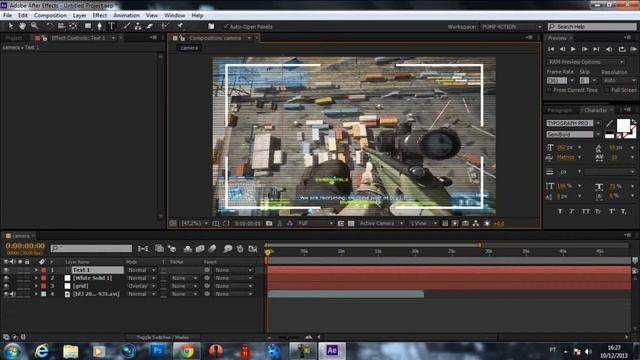The height and width of the screenshot is (360, 640).
Task: Expand the Text 1 layer properties
Action: coord(36,270)
